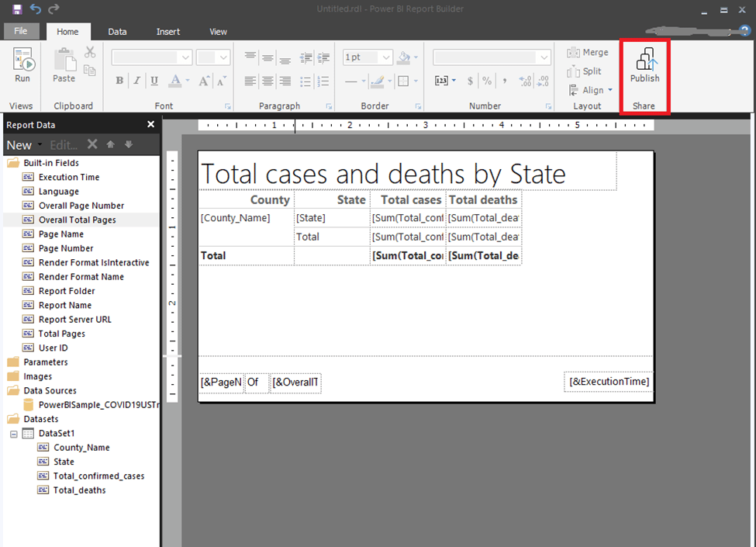Click the Redo arrow icon
756x547 pixels.
pos(54,9)
